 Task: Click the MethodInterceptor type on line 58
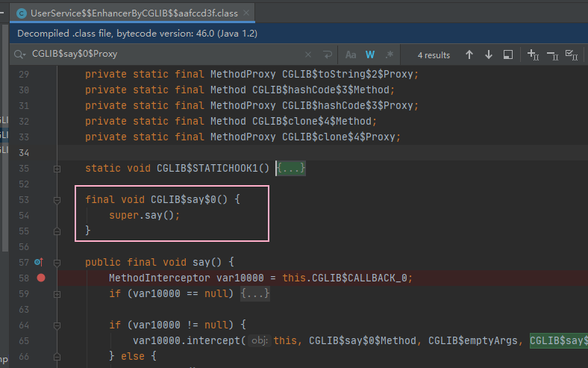point(160,278)
